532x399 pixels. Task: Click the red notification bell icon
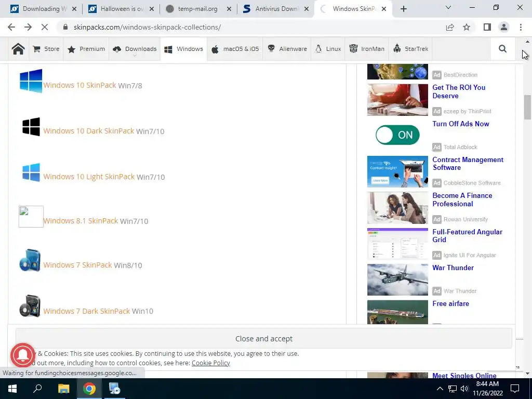[x=23, y=355]
